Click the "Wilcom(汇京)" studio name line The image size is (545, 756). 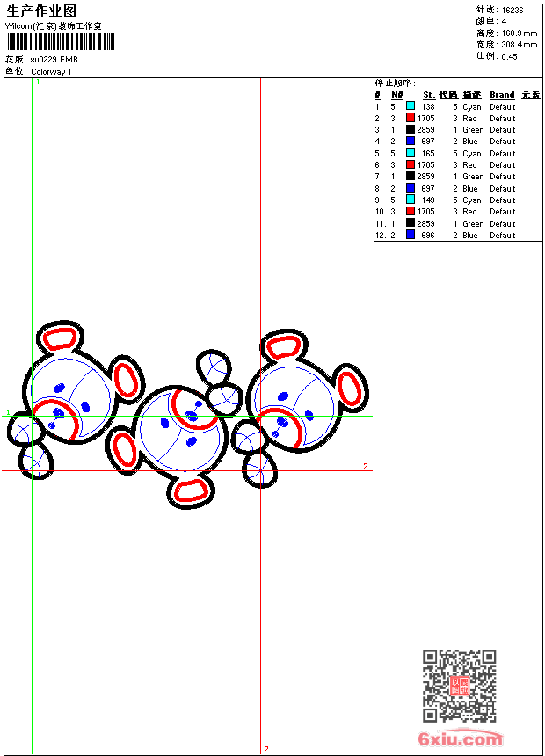54,26
